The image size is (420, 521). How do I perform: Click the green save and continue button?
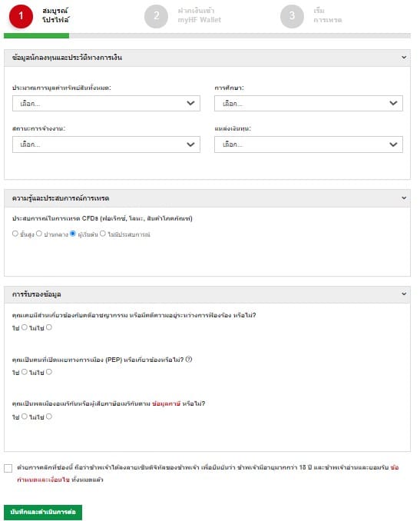click(43, 512)
